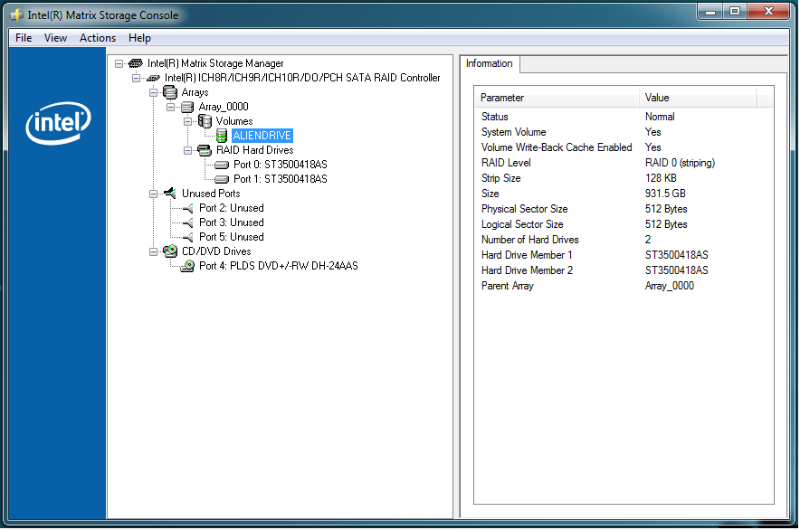Click the Arrays stacked disks icon
This screenshot has height=530, width=800.
point(170,92)
